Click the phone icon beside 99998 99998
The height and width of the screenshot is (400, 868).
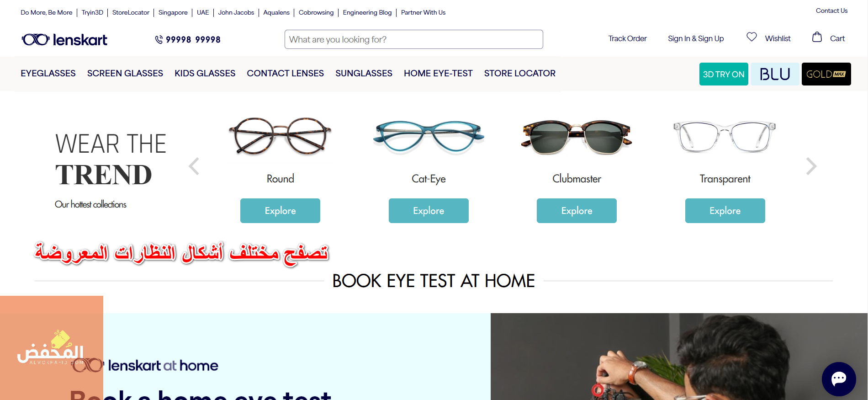pos(159,40)
